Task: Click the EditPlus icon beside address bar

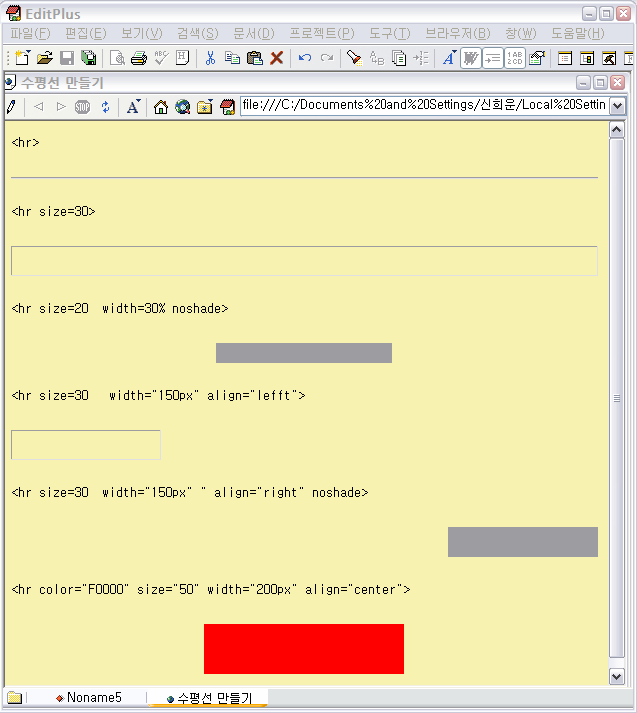Action: (227, 107)
